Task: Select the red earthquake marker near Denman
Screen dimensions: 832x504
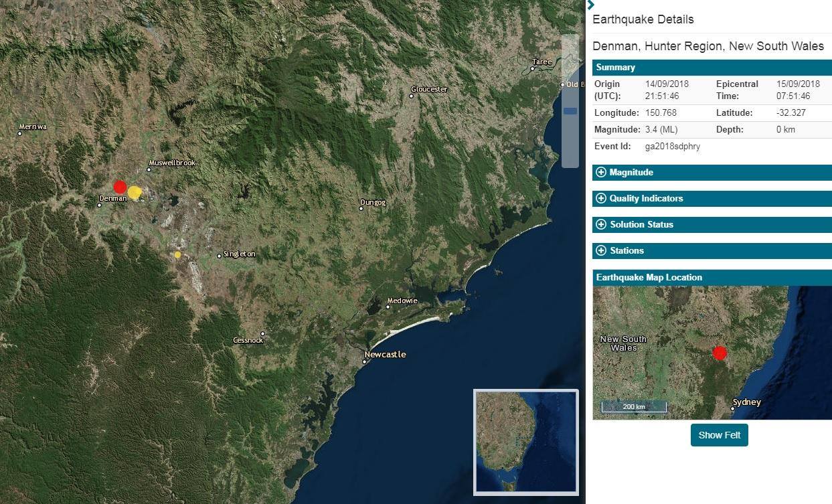Action: click(x=120, y=187)
